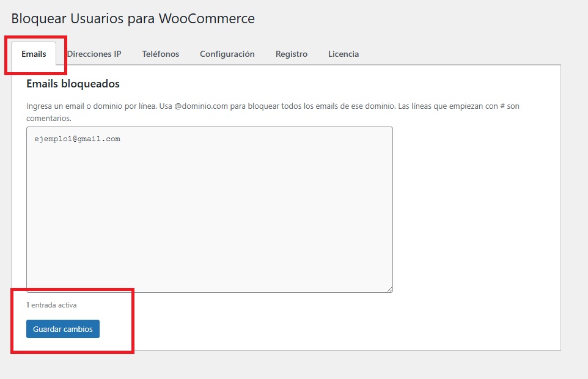
Task: Open the Direcciones IP tab
Action: (x=94, y=54)
